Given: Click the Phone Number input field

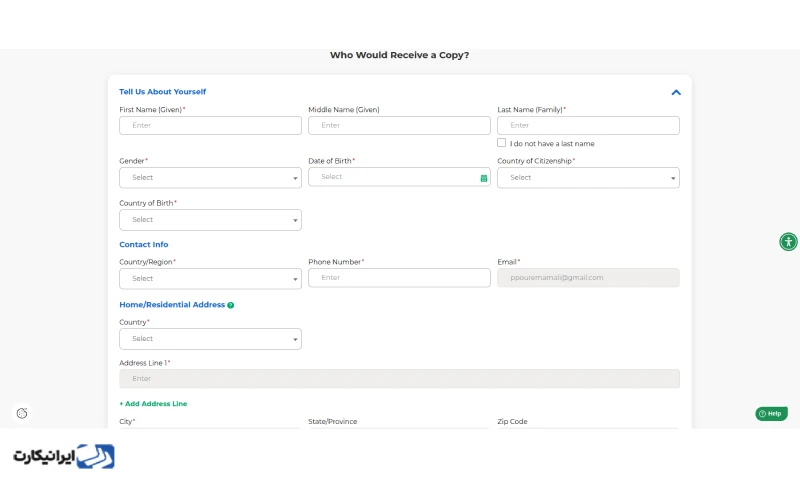Looking at the screenshot, I should click(x=399, y=278).
